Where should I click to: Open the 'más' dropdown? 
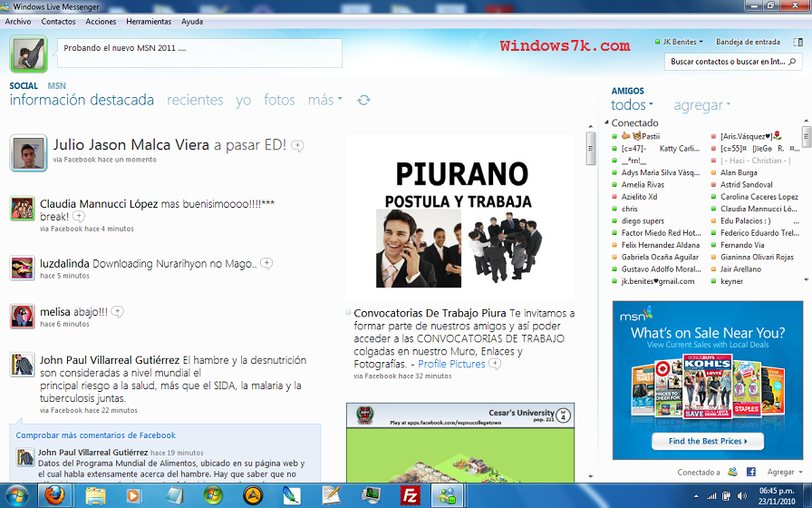tap(325, 101)
